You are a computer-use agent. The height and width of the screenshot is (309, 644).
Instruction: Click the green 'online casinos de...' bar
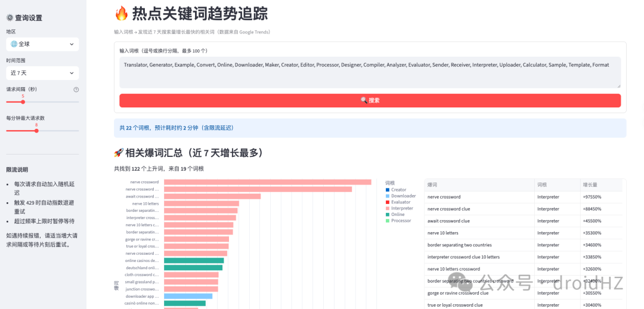(194, 261)
